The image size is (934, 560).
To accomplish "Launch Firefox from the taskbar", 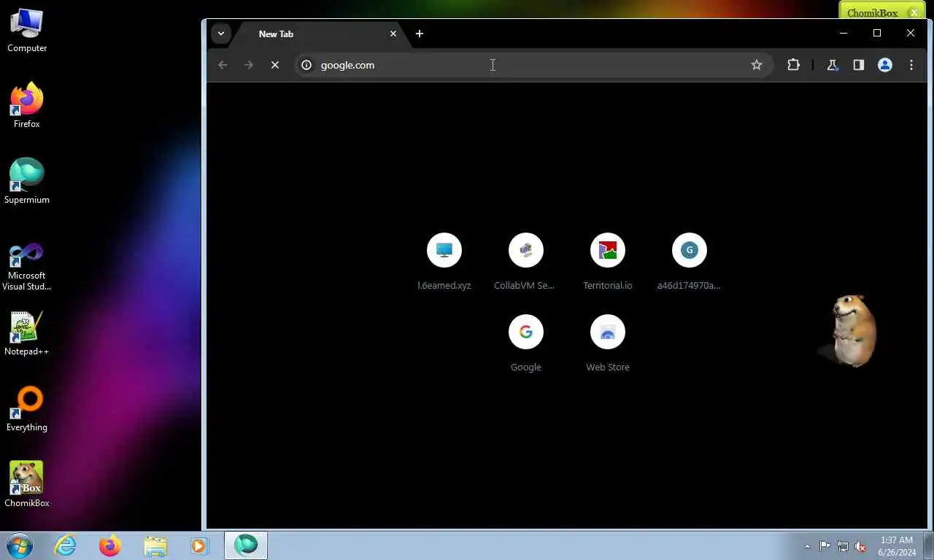I will (110, 545).
